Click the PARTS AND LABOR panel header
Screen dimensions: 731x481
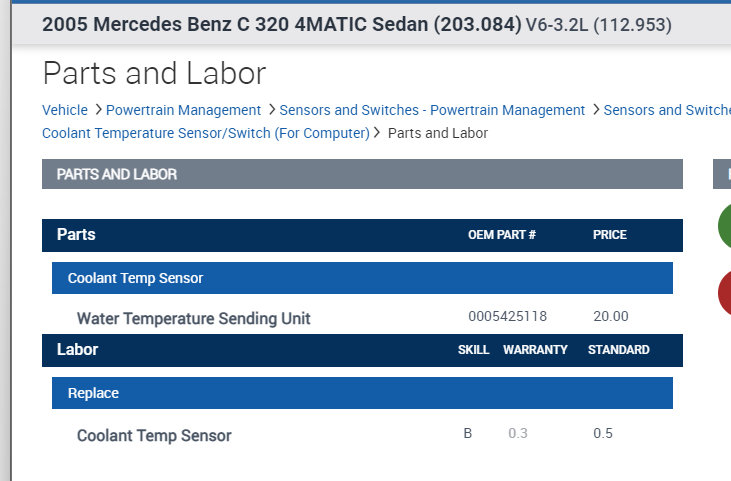pyautogui.click(x=362, y=174)
